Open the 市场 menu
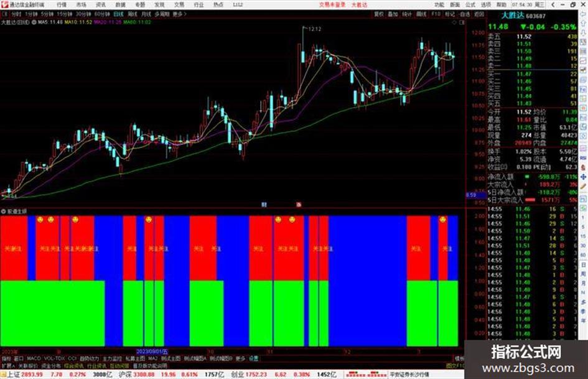Screen dimensions: 588x379 tap(81, 5)
